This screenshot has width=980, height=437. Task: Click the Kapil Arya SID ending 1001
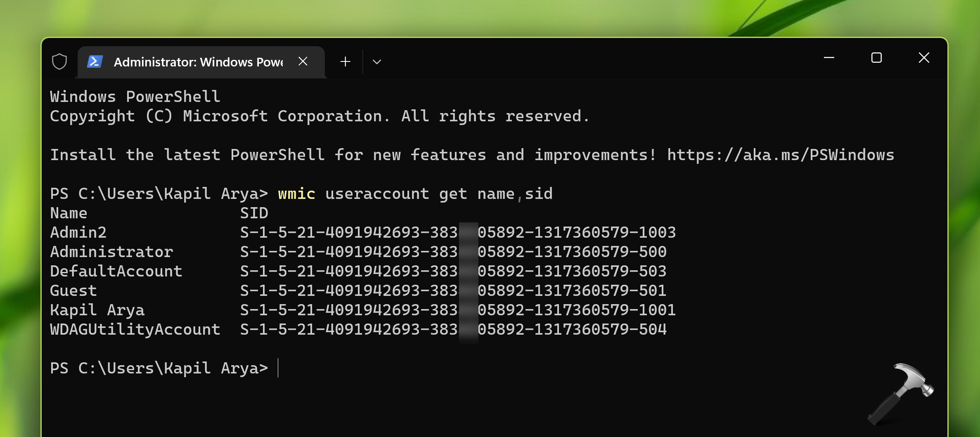[458, 310]
